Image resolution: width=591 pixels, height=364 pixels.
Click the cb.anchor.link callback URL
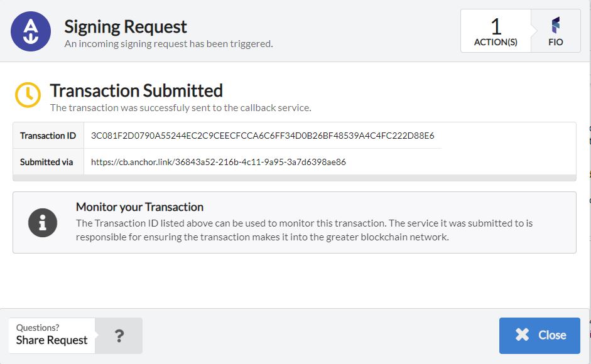pos(218,162)
